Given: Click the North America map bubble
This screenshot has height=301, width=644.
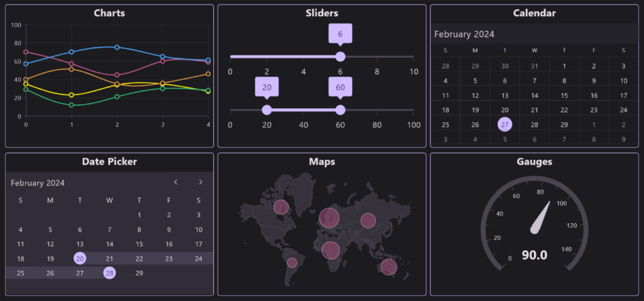Looking at the screenshot, I should point(281,207).
